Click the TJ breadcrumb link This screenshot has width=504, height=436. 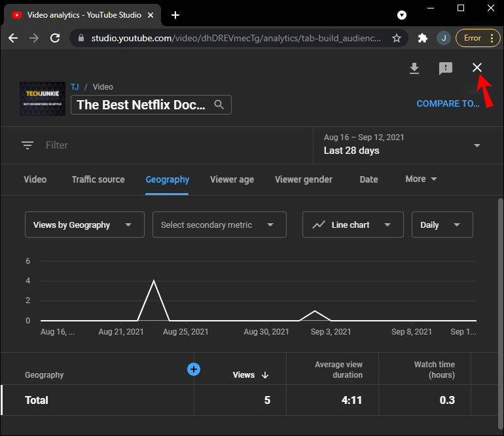(75, 86)
